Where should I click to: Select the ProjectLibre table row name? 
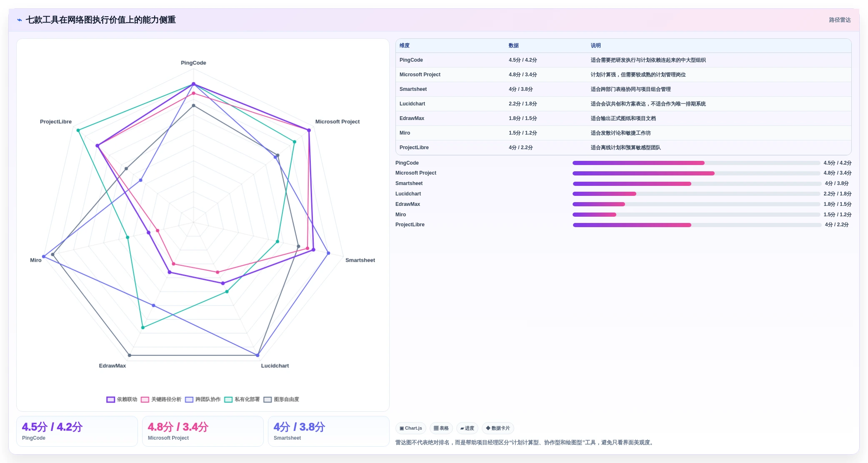414,148
